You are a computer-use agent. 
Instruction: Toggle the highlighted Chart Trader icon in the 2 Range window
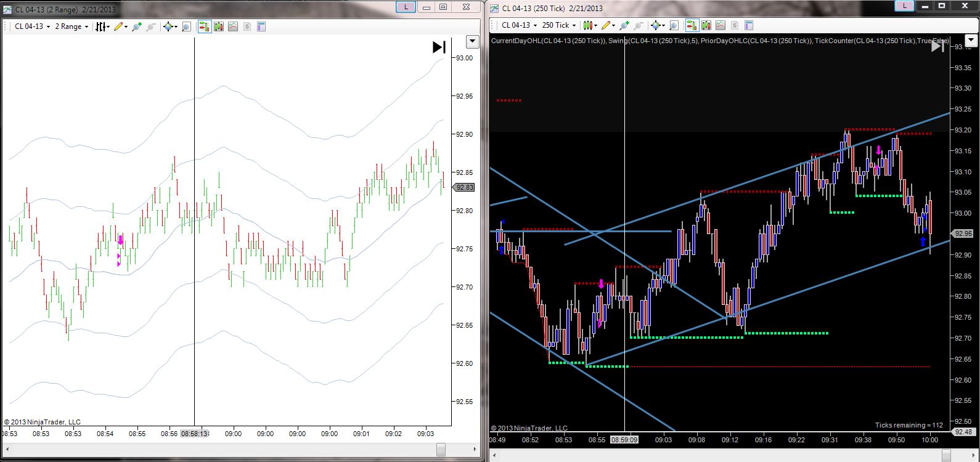click(205, 26)
